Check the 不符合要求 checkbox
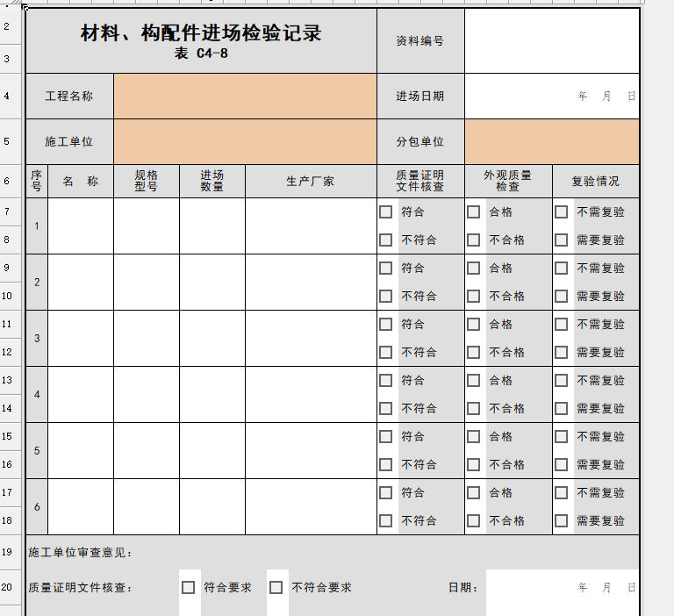674x616 pixels. pyautogui.click(x=276, y=587)
